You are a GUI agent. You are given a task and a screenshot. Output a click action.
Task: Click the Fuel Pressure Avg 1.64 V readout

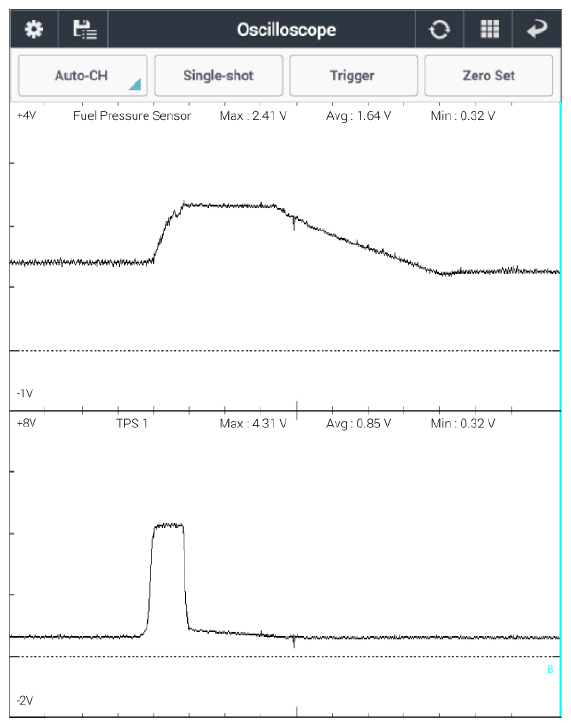click(x=358, y=116)
